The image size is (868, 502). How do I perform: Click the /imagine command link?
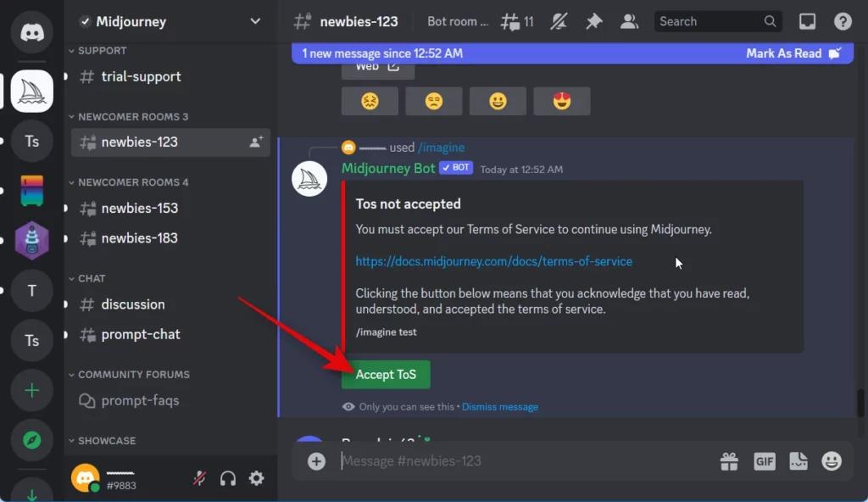441,148
